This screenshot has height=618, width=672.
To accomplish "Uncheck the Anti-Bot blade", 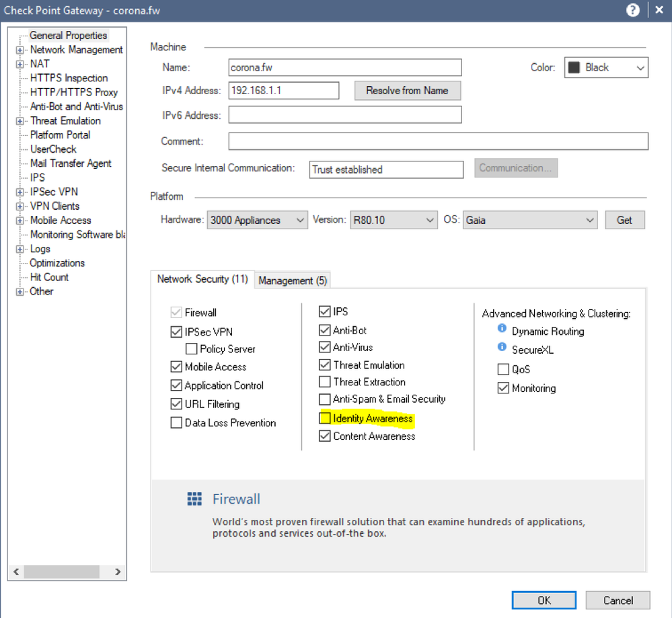I will 325,330.
